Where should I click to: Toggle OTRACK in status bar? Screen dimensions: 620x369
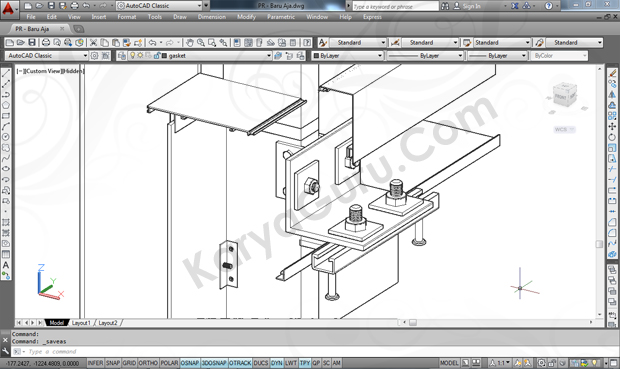[240, 363]
